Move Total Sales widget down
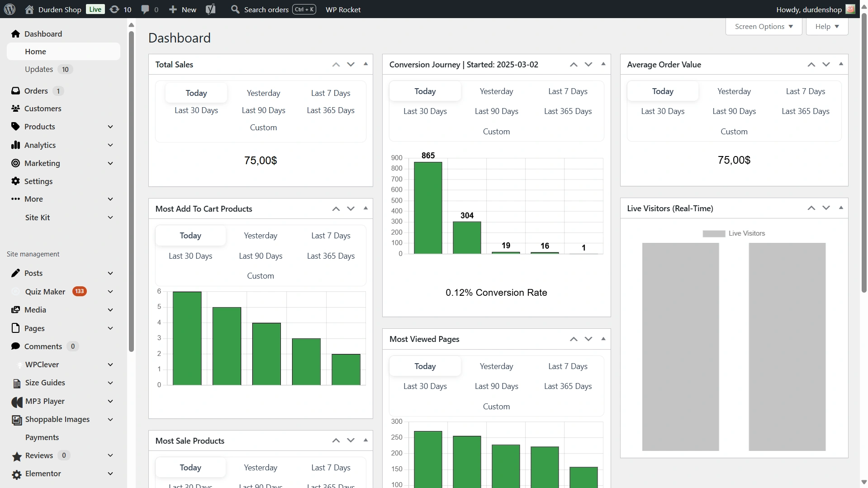 point(351,64)
